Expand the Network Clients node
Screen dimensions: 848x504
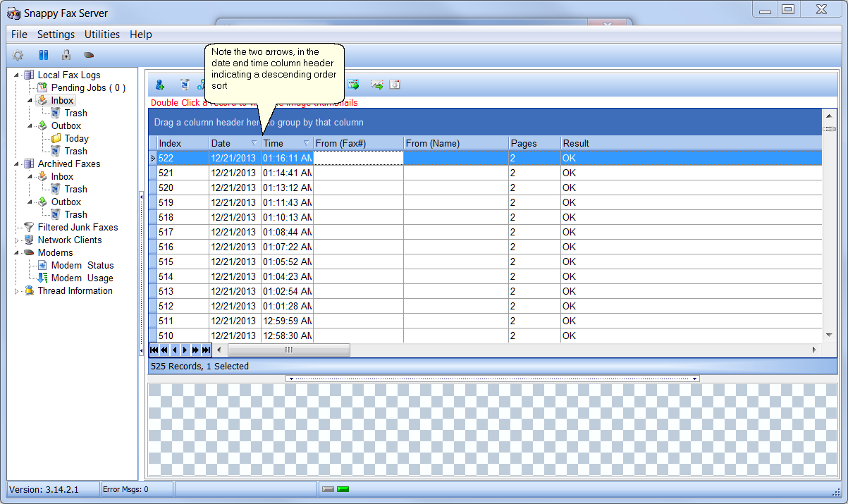pos(16,240)
